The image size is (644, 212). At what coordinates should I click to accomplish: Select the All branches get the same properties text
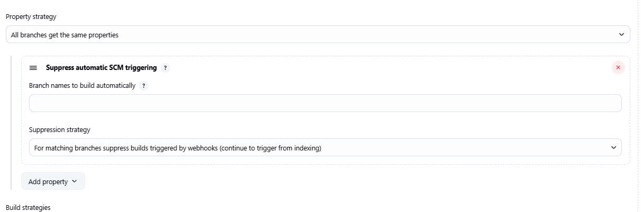coord(65,35)
